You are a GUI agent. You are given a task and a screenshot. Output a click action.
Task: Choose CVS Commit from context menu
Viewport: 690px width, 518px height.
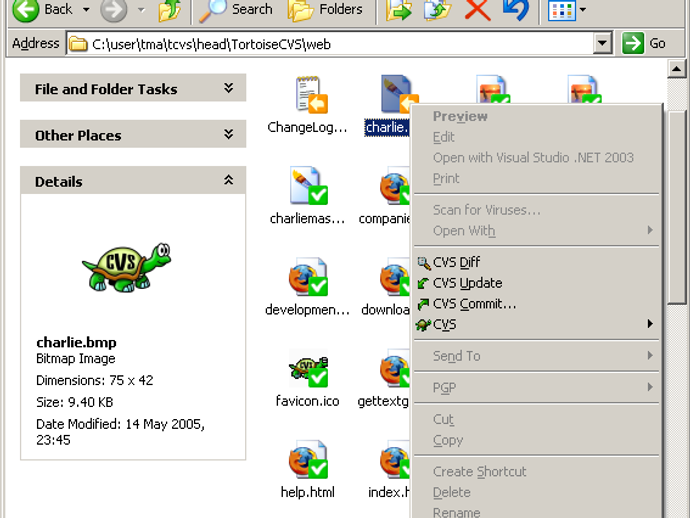[536, 304]
